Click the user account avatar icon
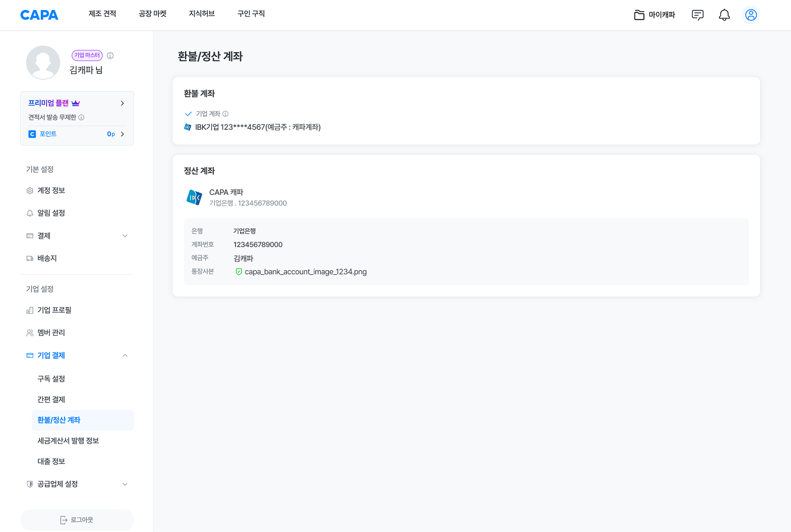Screen dimensions: 791x532 pyautogui.click(x=751, y=15)
